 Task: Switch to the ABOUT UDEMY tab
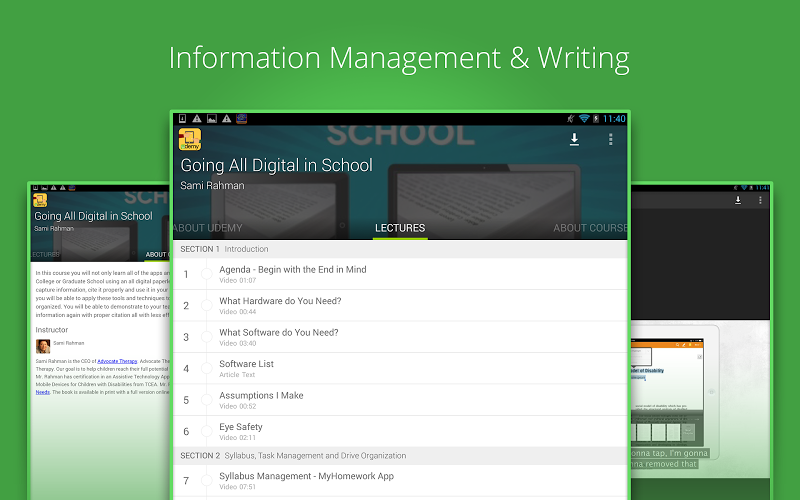point(208,228)
